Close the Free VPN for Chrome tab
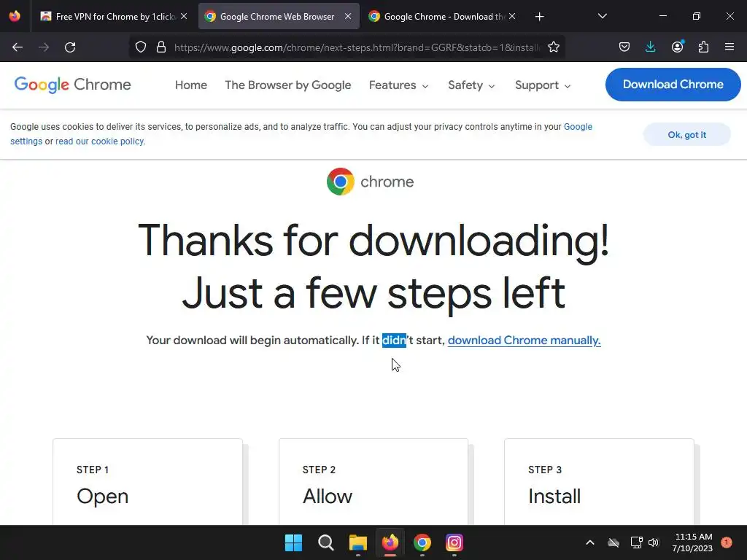The height and width of the screenshot is (560, 747). [184, 16]
